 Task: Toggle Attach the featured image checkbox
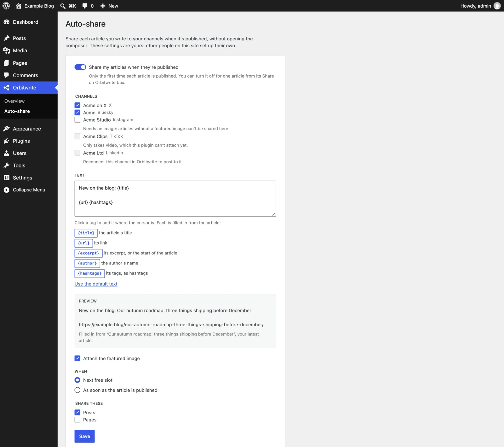point(77,358)
